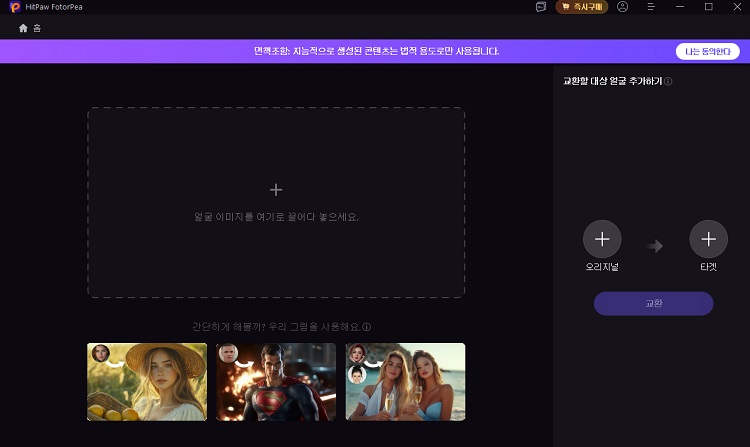Click plus icon in face image drop zone
Screen dimensions: 750x447
276,190
